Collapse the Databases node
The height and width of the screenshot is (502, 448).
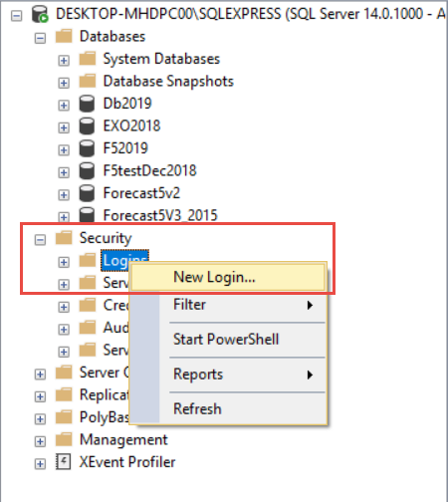40,39
